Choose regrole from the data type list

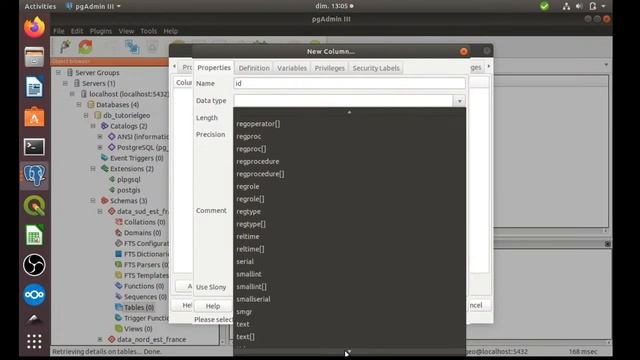point(248,187)
